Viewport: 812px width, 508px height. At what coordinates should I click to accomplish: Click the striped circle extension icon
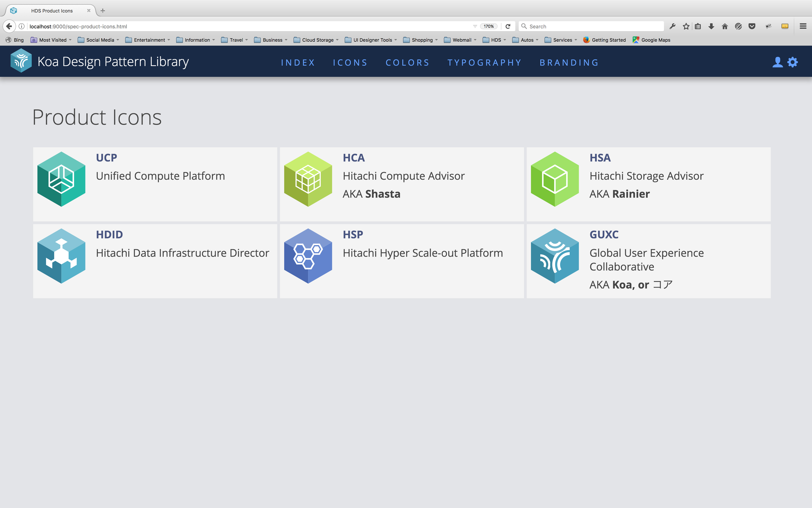point(738,26)
